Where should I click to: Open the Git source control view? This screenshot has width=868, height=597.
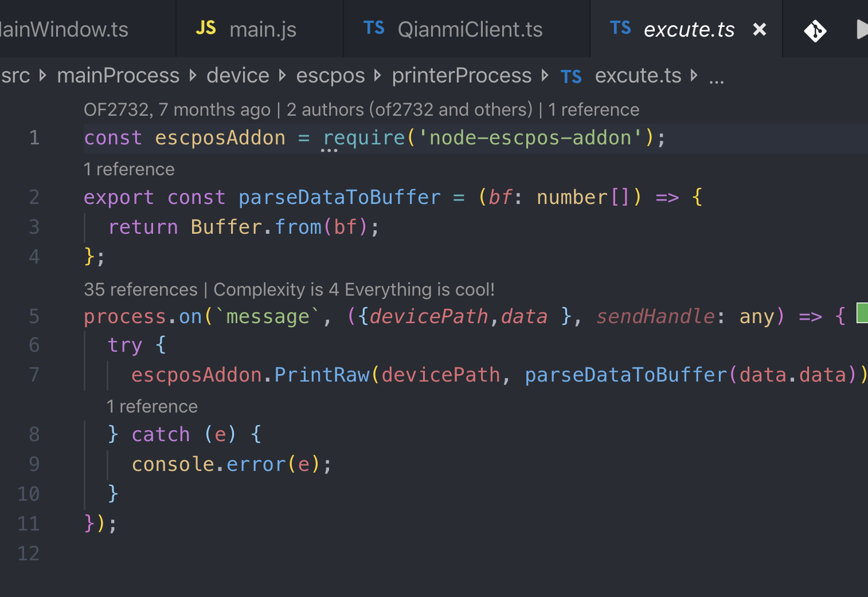click(816, 32)
